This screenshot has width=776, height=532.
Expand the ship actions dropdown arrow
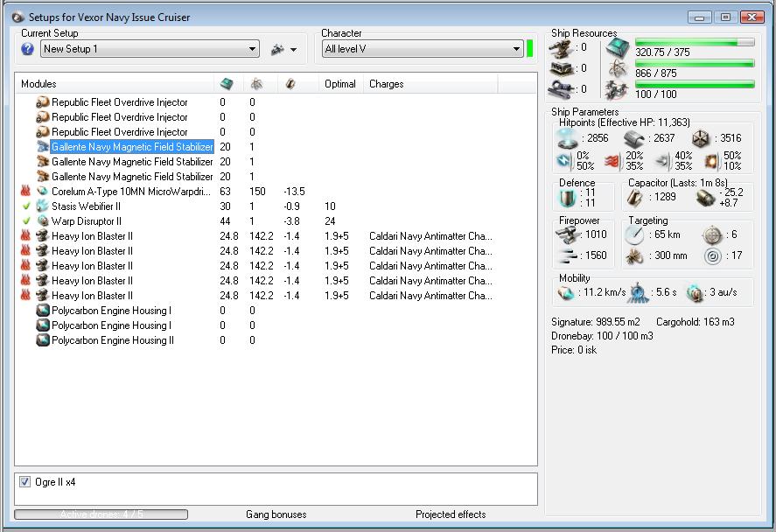click(293, 50)
